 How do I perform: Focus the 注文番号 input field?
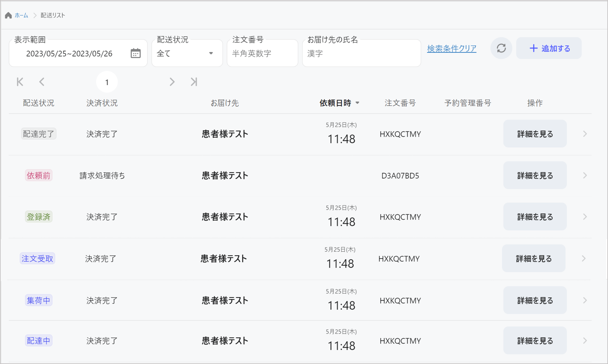pos(262,54)
